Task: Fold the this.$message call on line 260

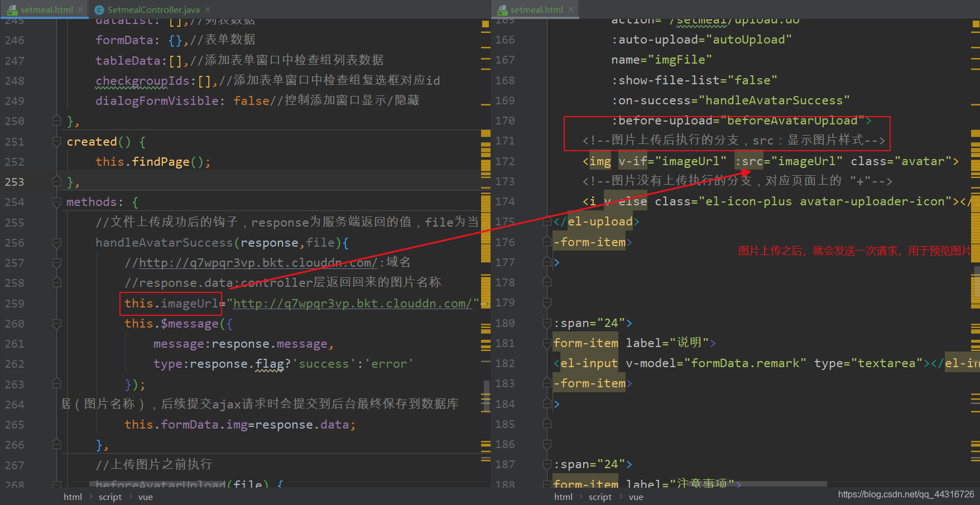Action: tap(56, 324)
